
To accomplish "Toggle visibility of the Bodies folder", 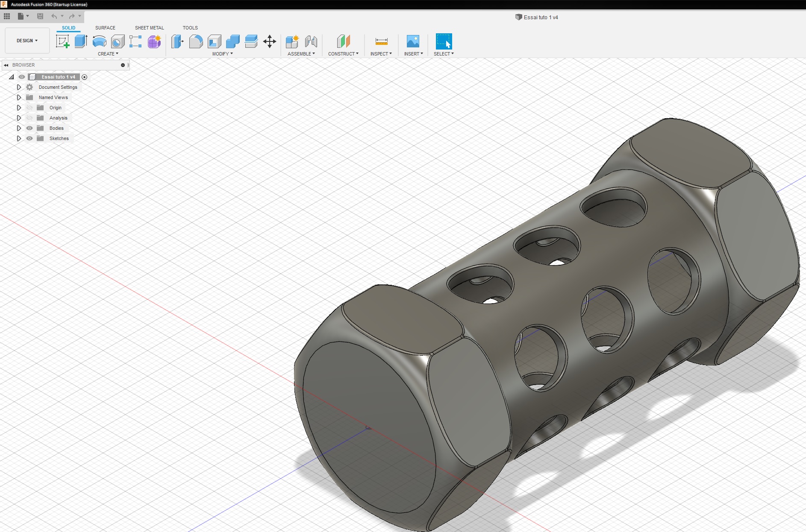I will (29, 128).
